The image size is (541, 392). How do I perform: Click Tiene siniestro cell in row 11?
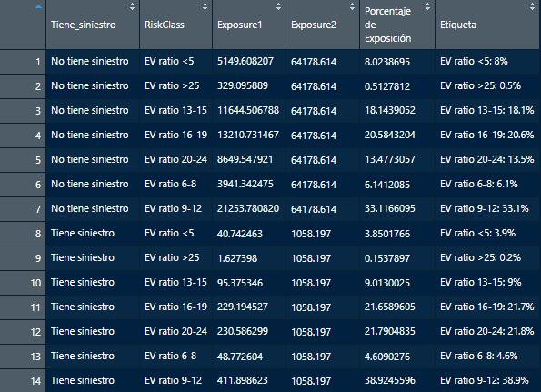(x=93, y=307)
